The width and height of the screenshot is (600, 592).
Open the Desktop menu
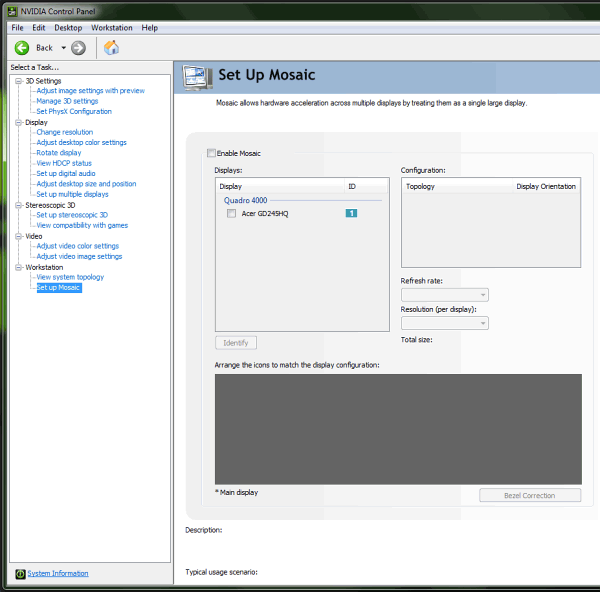pyautogui.click(x=68, y=28)
